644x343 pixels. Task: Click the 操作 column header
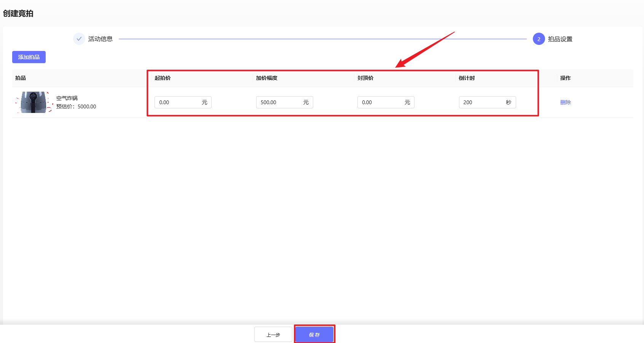point(565,78)
